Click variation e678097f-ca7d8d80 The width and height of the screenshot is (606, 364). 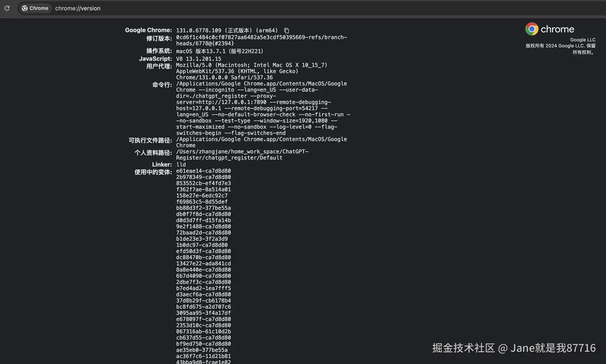203,319
